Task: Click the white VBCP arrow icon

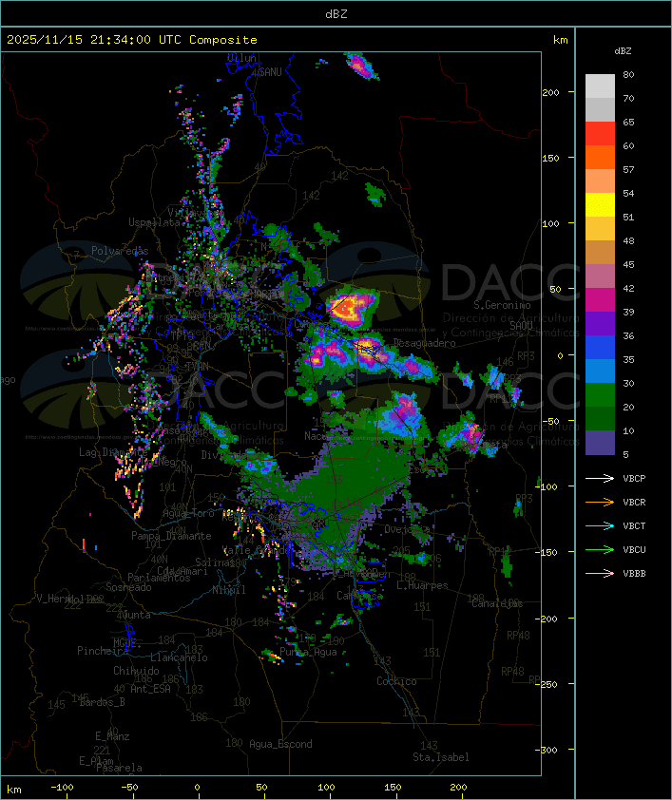Action: pyautogui.click(x=600, y=478)
